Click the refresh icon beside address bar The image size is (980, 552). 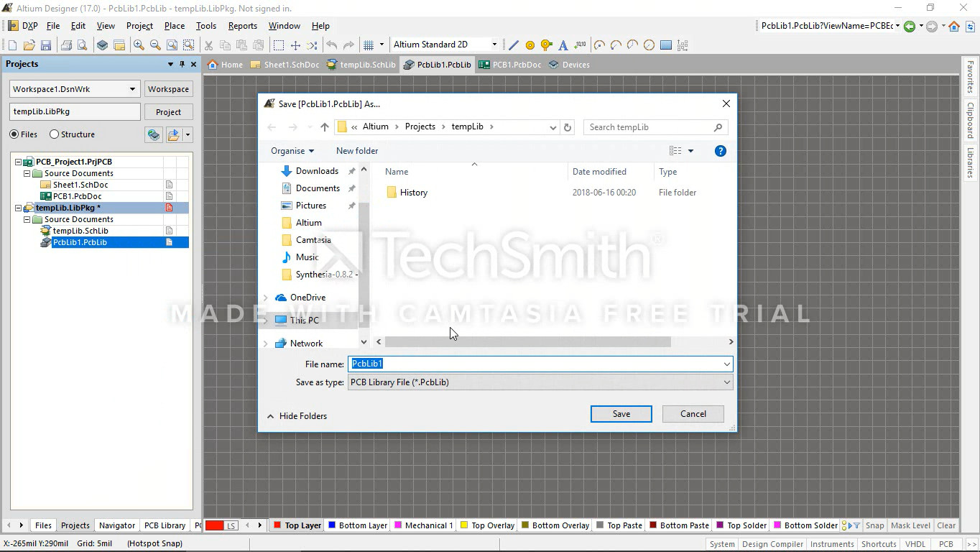pyautogui.click(x=568, y=127)
